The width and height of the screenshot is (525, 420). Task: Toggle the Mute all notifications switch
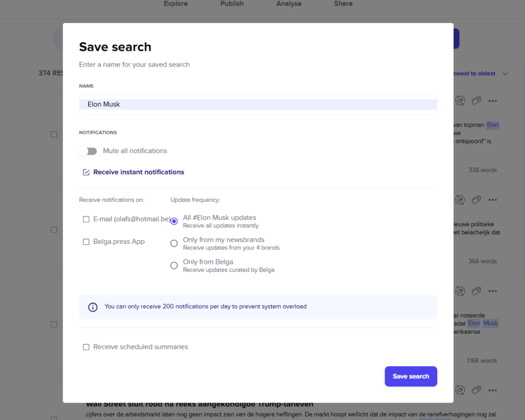coord(89,151)
